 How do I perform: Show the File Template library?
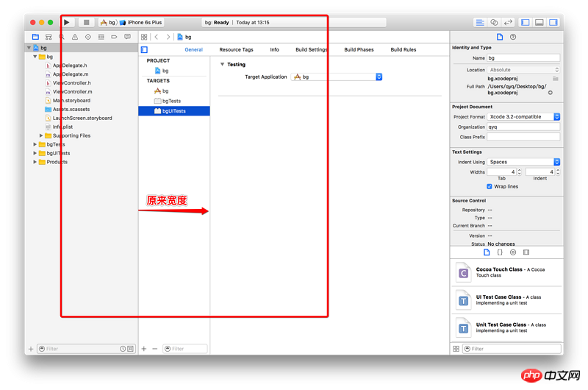(x=487, y=252)
